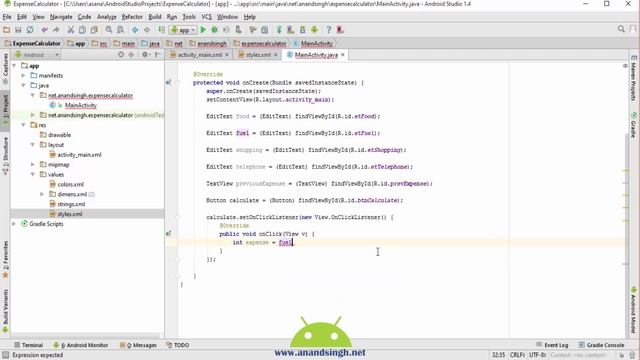The width and height of the screenshot is (640, 360).
Task: Open the Gradle side panel tab
Action: (633, 125)
